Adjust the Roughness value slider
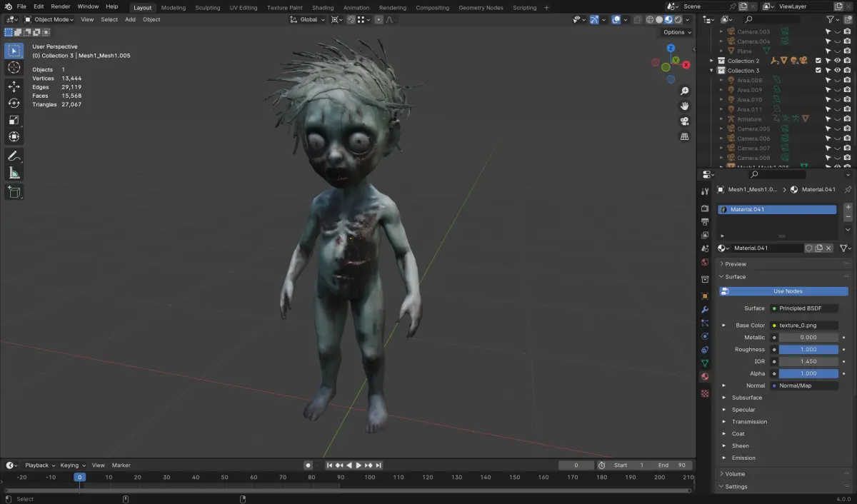This screenshot has width=857, height=504. (808, 349)
